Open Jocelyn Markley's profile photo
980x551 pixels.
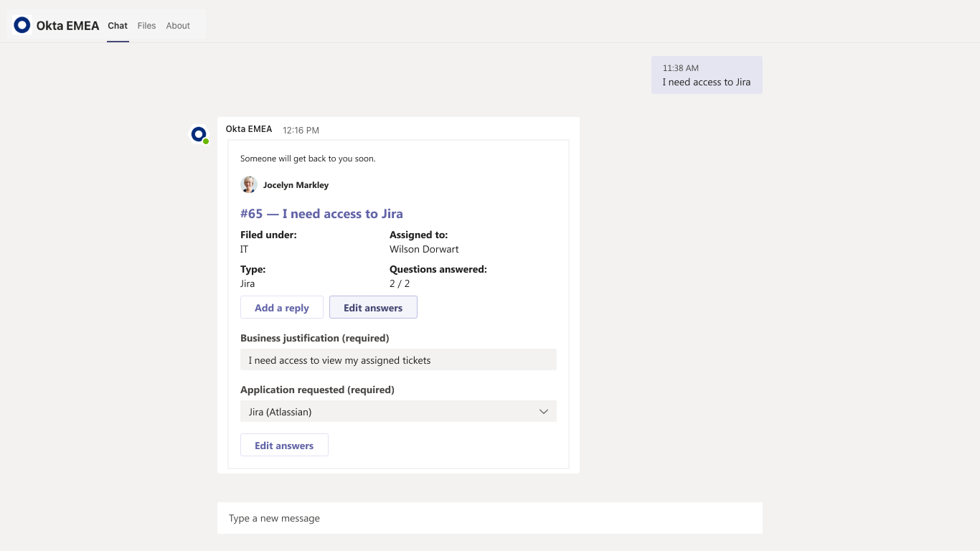click(249, 184)
